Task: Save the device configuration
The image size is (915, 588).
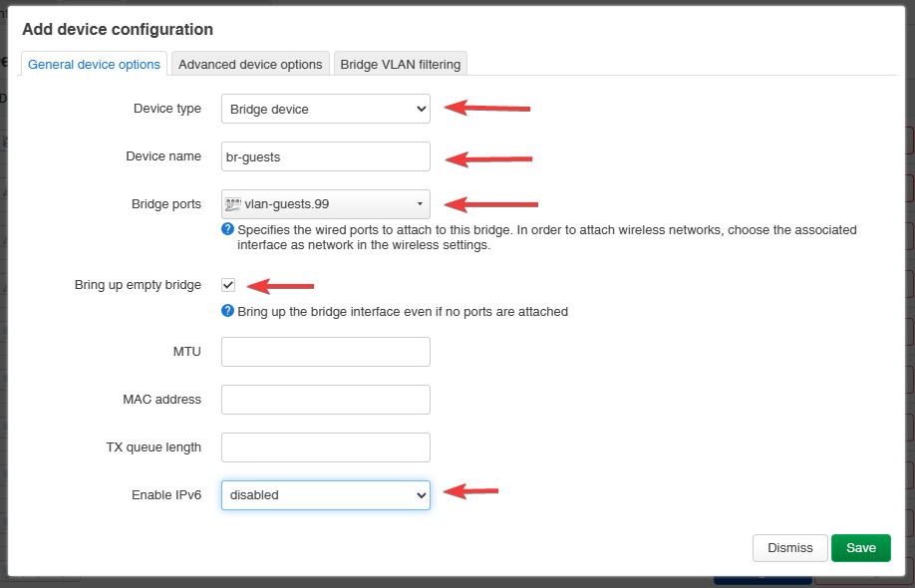Action: point(861,548)
